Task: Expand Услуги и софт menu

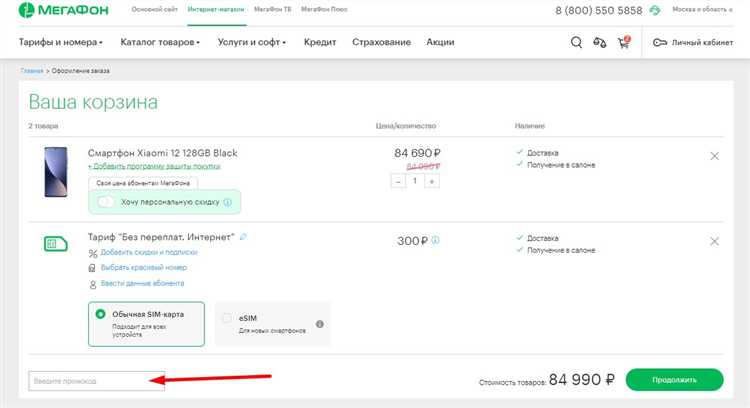Action: pos(252,43)
